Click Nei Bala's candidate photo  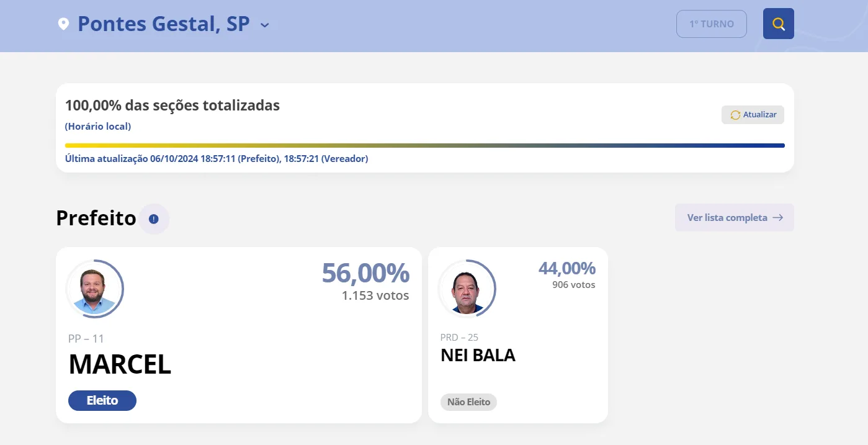(467, 289)
